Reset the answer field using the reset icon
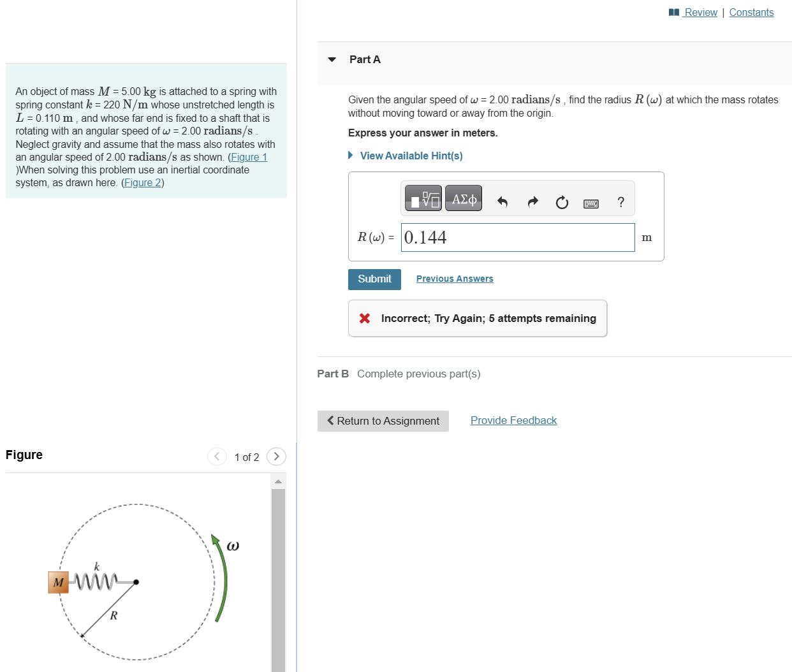 [561, 202]
